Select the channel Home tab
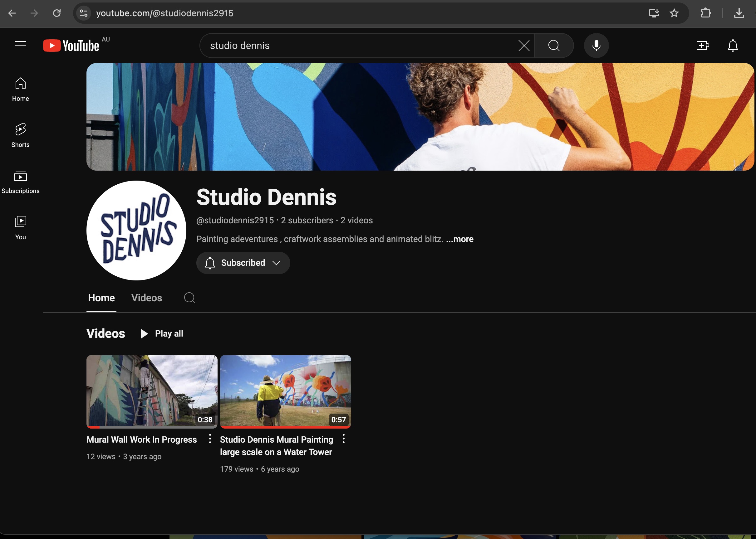 101,298
